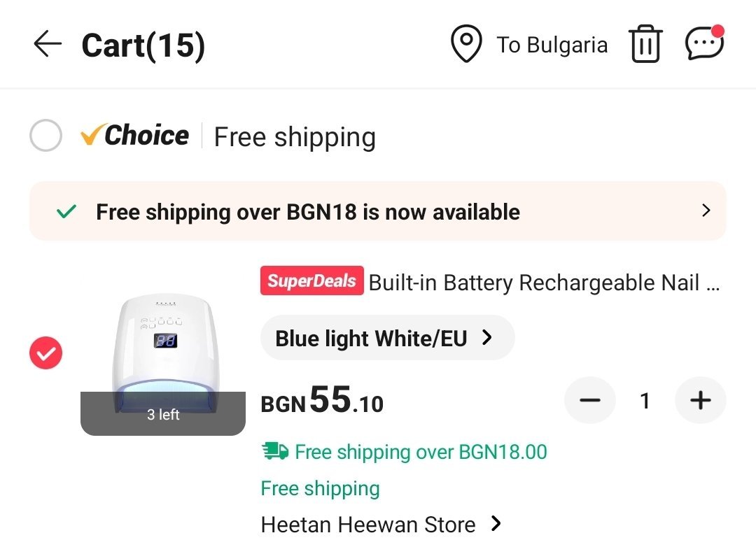Image resolution: width=756 pixels, height=554 pixels.
Task: Deselect the nail lamp item checkbox
Action: point(46,354)
